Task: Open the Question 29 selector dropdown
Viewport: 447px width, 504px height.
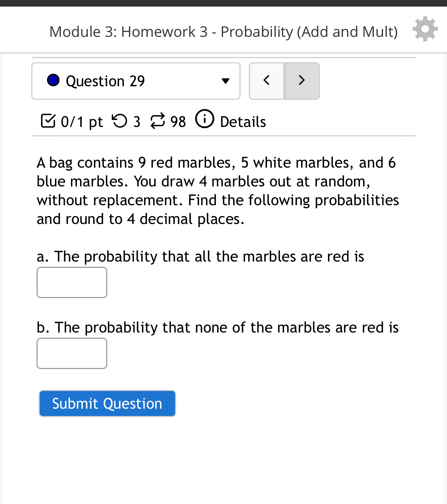Action: tap(136, 81)
